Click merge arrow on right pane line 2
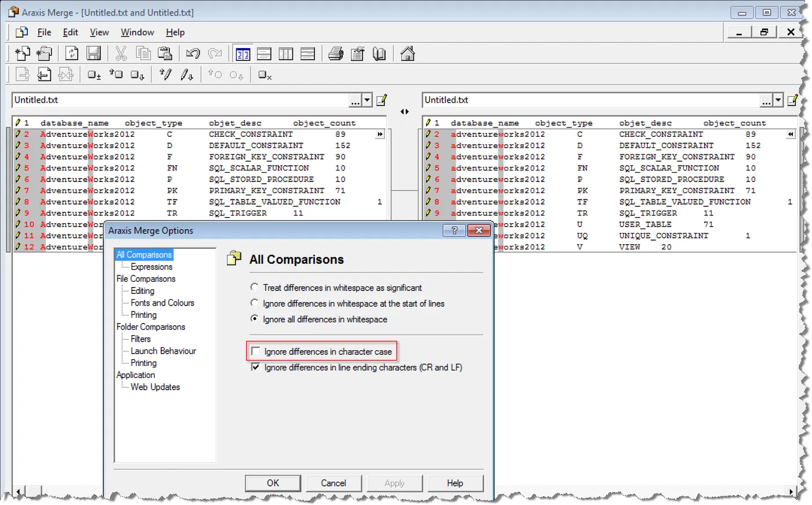This screenshot has height=505, width=812. pyautogui.click(x=791, y=135)
